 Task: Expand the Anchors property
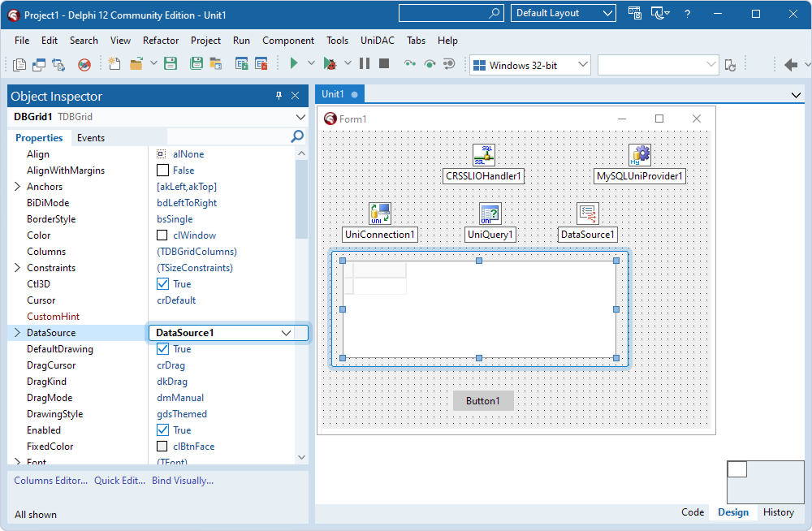tap(17, 187)
